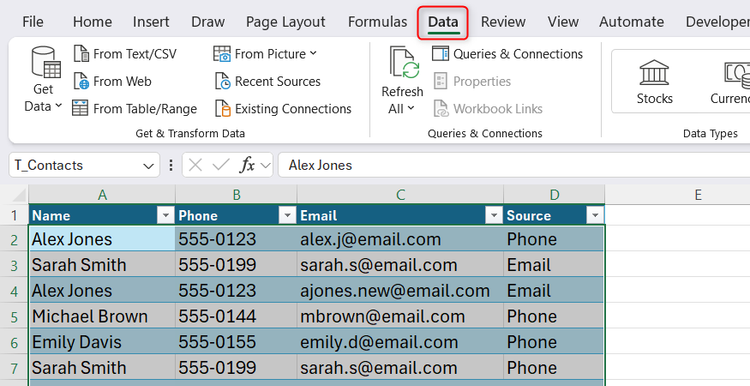
Task: Open the Name Box dropdown
Action: [x=148, y=166]
